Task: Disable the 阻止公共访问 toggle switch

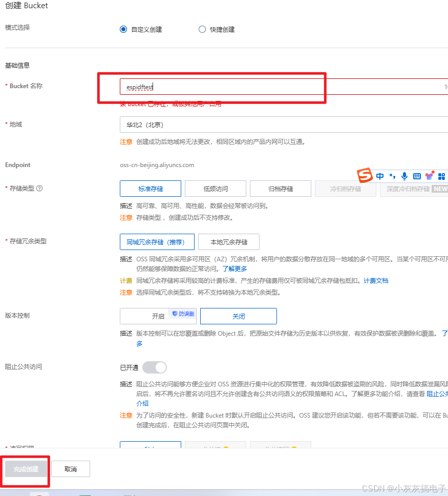Action: click(x=155, y=367)
